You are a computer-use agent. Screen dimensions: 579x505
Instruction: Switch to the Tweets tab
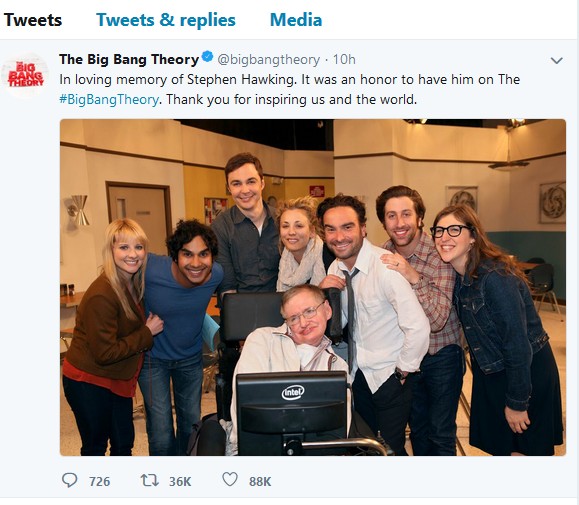point(33,20)
